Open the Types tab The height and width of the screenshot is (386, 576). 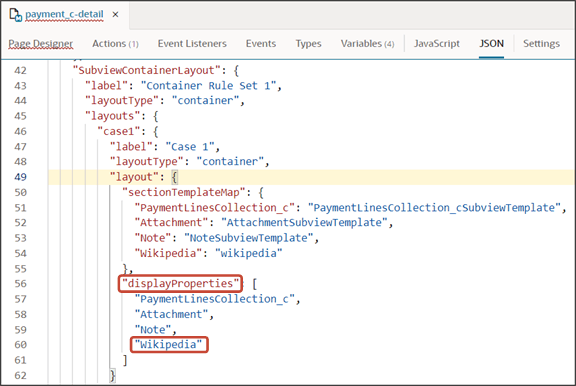tap(309, 43)
